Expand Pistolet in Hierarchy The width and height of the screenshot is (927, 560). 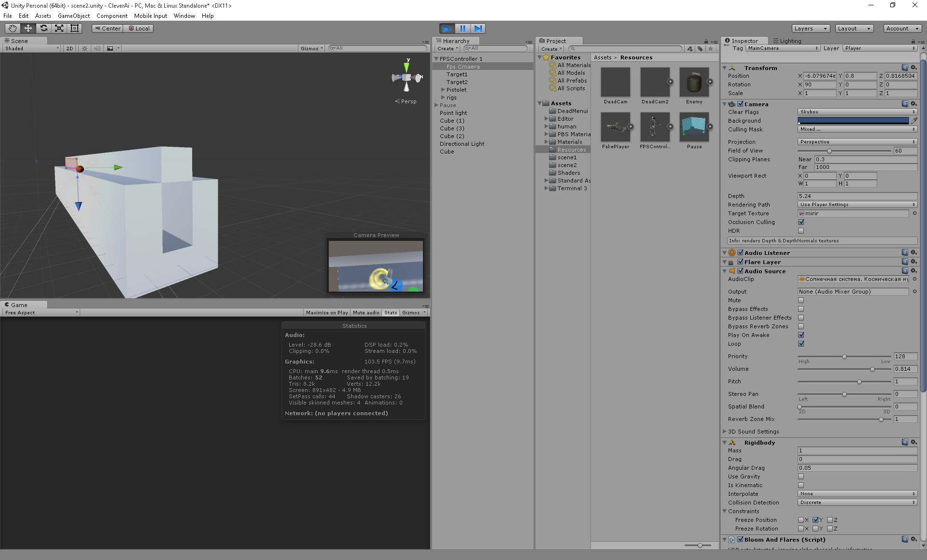pyautogui.click(x=443, y=90)
